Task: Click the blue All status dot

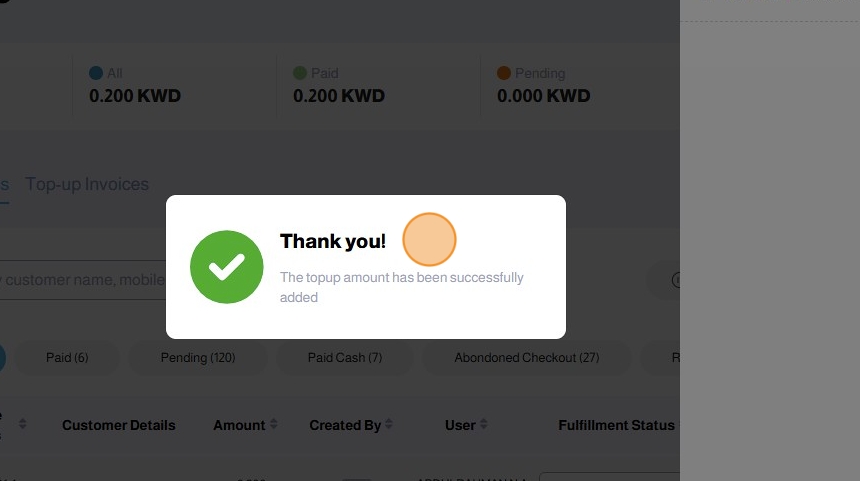Action: point(96,73)
